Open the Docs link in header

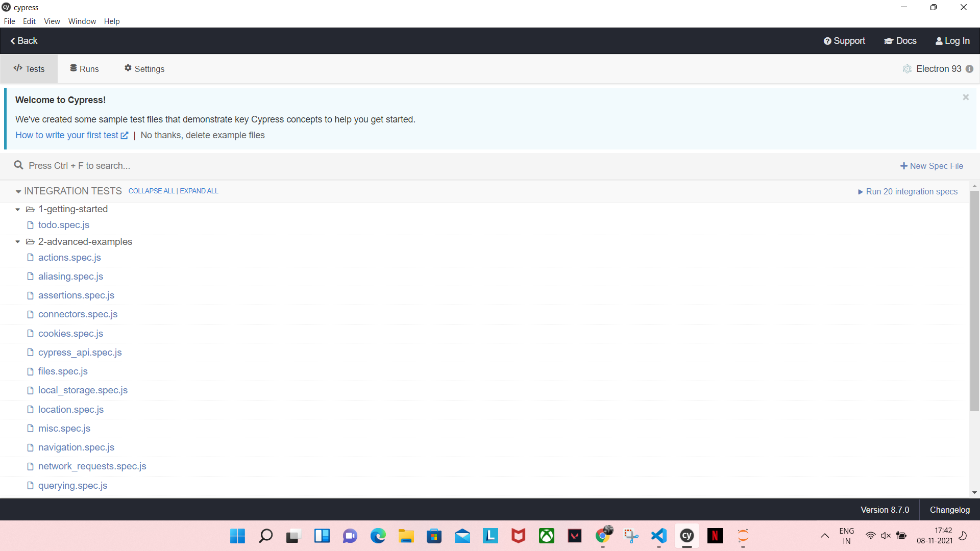900,41
